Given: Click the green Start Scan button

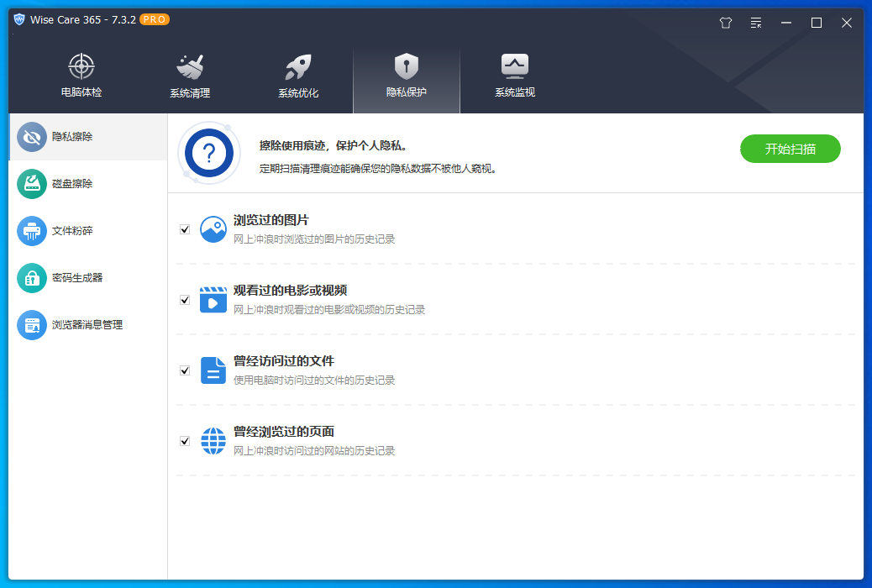Looking at the screenshot, I should (790, 148).
